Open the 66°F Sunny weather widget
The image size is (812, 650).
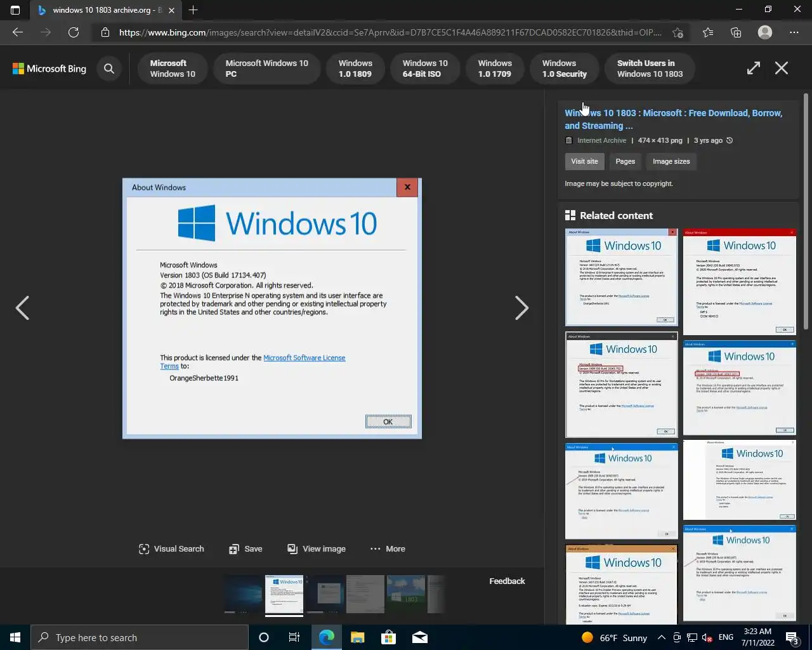(614, 637)
